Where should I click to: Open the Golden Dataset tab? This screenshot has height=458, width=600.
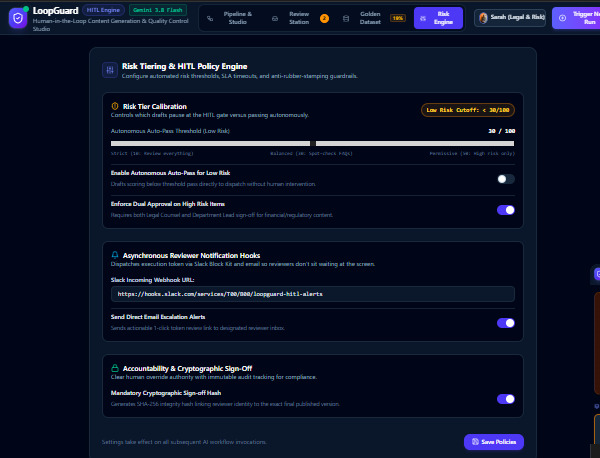374,18
